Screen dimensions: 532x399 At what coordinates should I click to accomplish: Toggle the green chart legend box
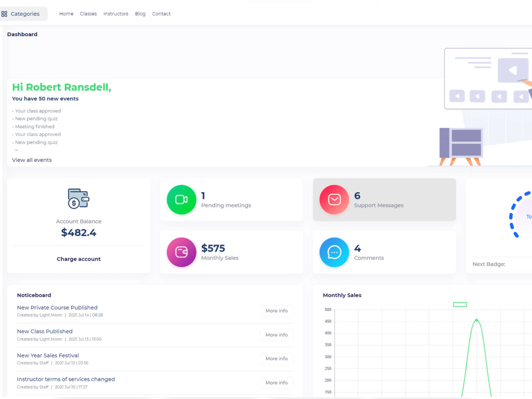(460, 304)
